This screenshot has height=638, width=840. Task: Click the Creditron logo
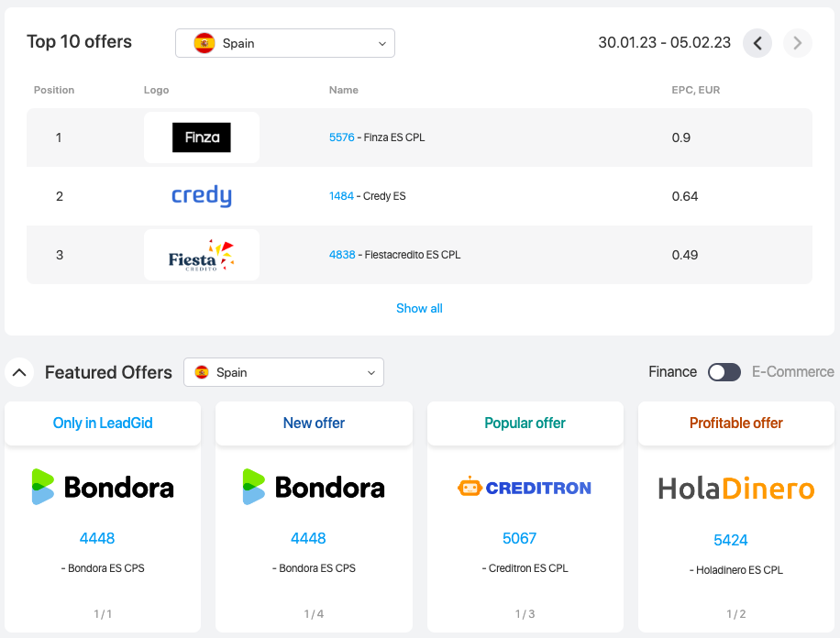tap(525, 487)
